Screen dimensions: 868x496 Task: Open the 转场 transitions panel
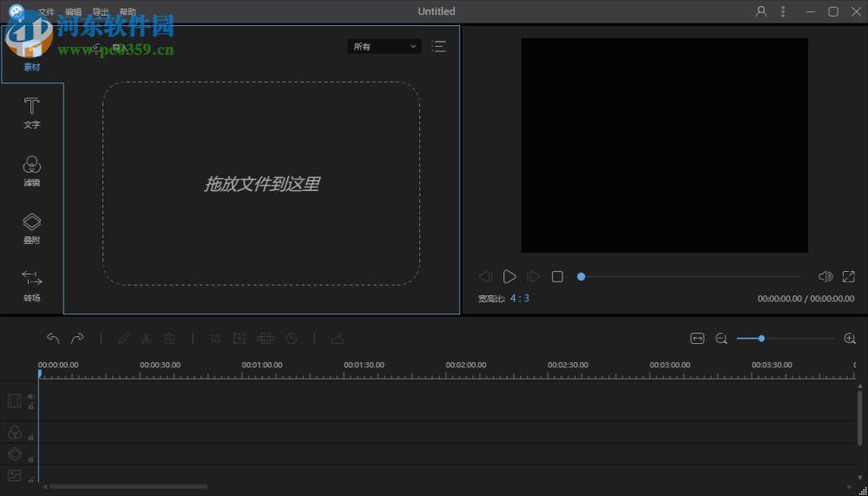pyautogui.click(x=31, y=285)
